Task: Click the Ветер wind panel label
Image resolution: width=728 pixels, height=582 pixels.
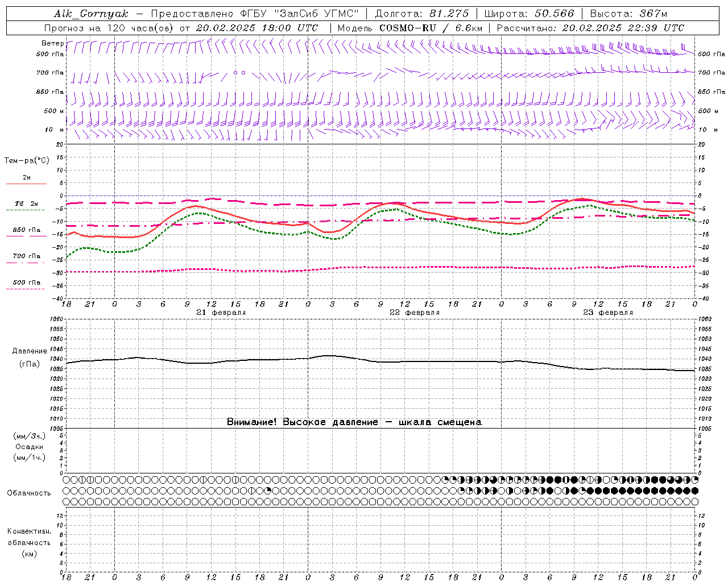Action: click(52, 43)
